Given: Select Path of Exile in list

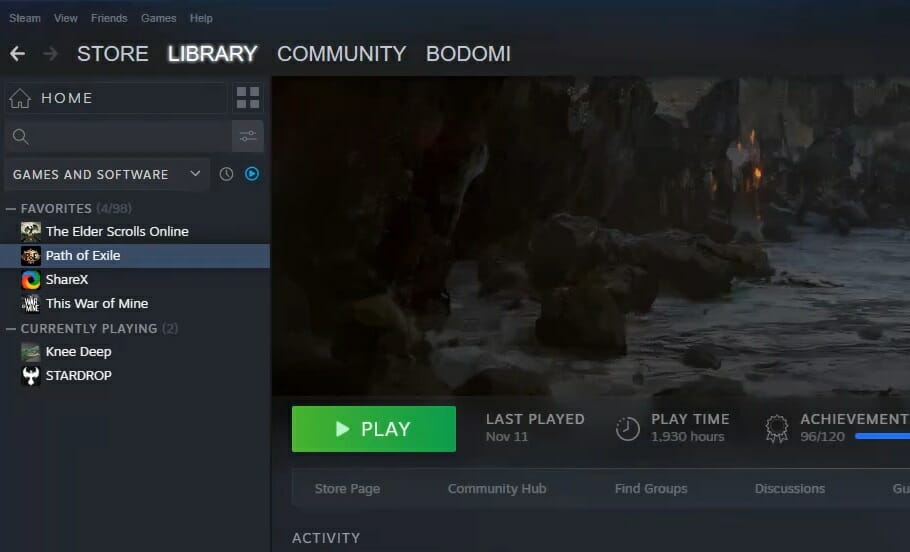Looking at the screenshot, I should click(x=135, y=255).
